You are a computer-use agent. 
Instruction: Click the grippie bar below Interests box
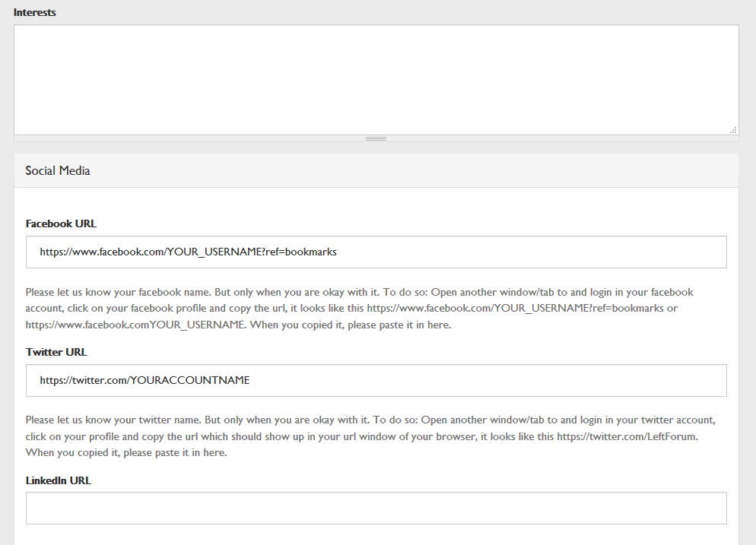pos(376,138)
